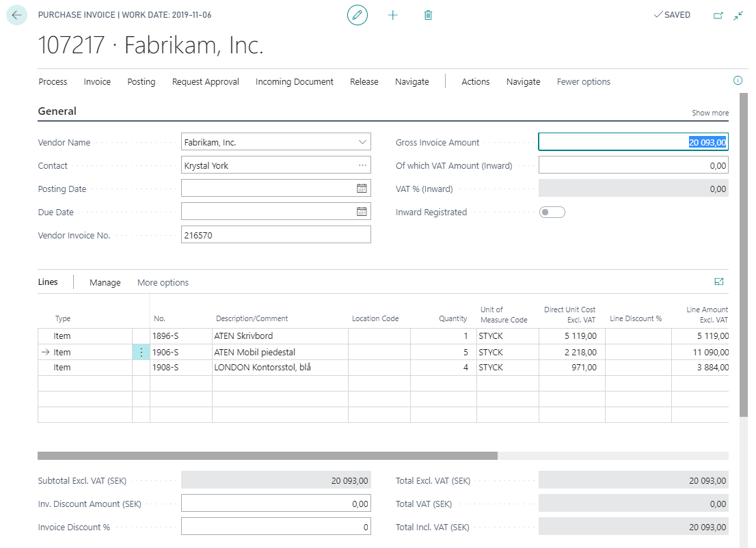
Task: Click Show more in General section
Action: (710, 113)
